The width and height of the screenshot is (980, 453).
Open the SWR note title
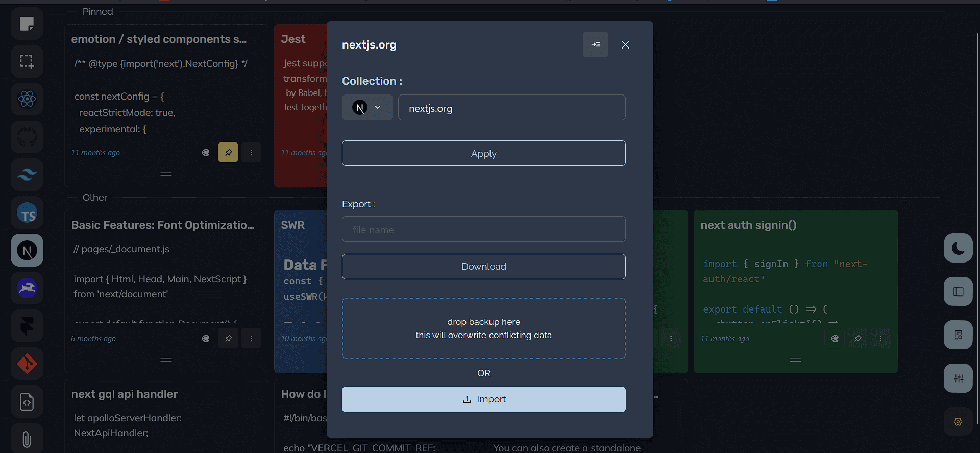point(292,225)
